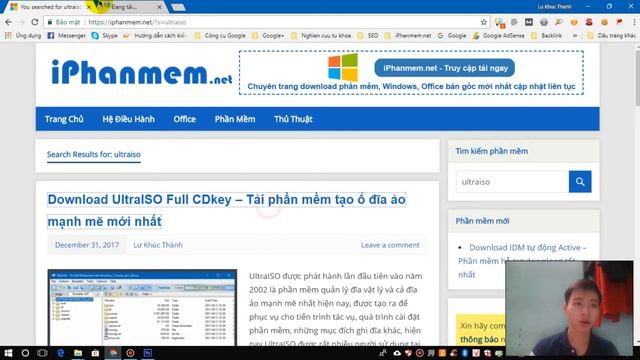Open the Hệ Điều Hành menu
640x360 pixels.
[x=129, y=119]
